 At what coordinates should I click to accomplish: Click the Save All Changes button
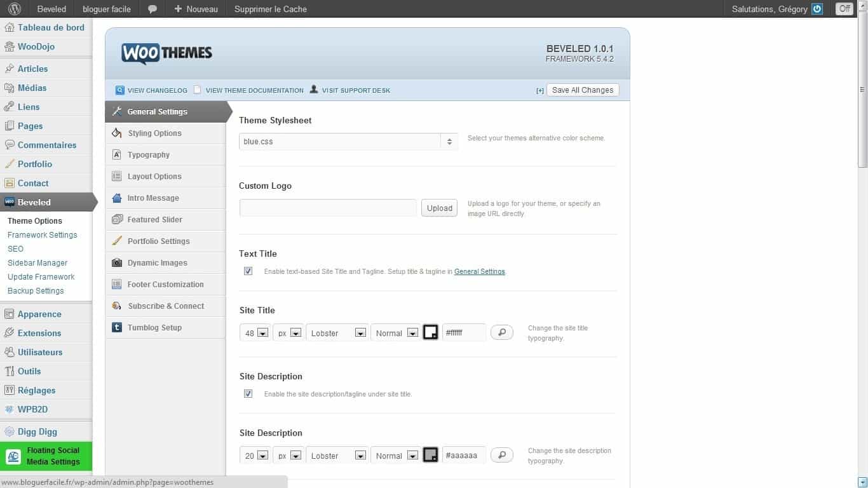pos(583,90)
